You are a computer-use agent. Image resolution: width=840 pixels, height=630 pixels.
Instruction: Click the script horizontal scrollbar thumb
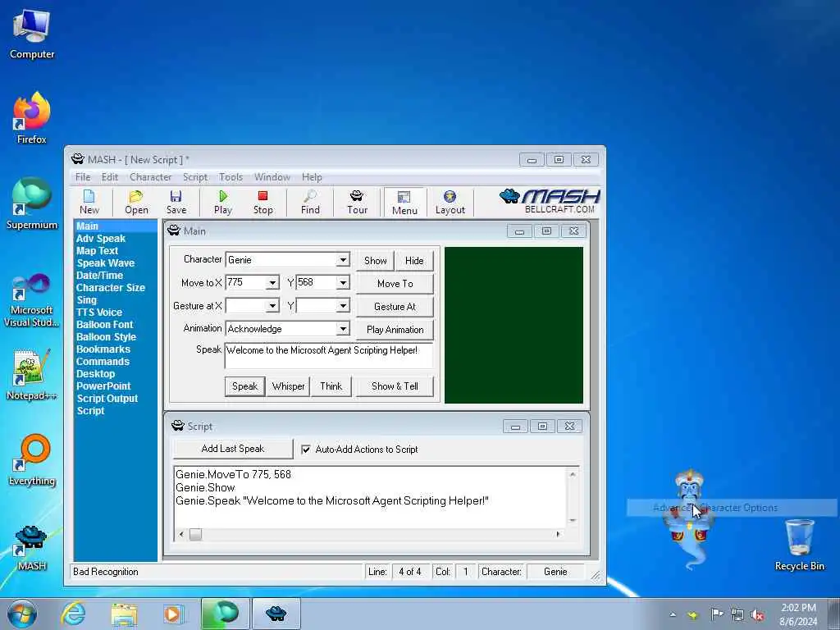pos(195,534)
